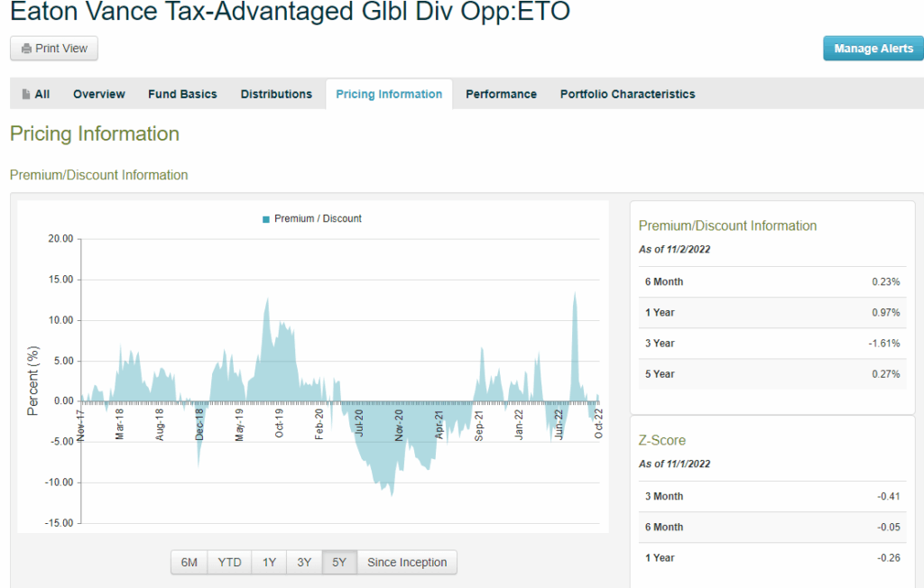Click the Sep-21 axis label

[x=478, y=426]
